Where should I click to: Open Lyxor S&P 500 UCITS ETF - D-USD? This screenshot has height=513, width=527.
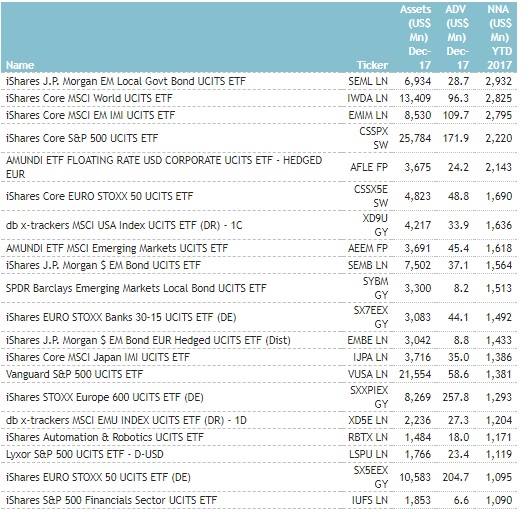click(85, 454)
